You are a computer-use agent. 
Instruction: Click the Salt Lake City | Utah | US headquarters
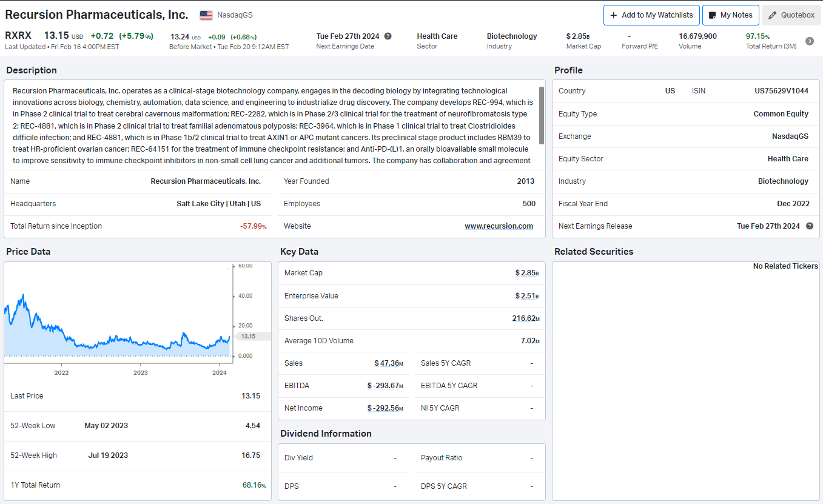tap(219, 204)
